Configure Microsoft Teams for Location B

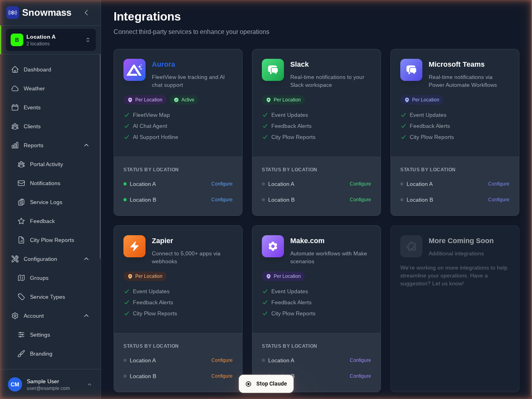498,200
